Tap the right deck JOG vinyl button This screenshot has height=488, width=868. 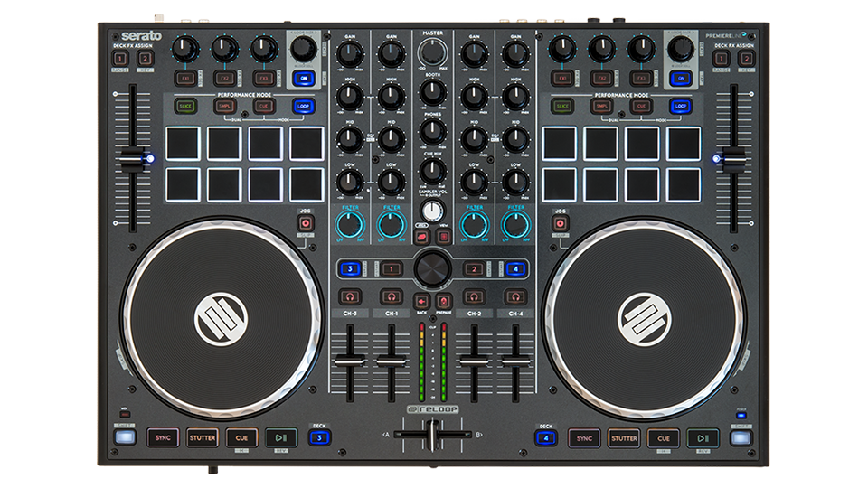click(561, 223)
